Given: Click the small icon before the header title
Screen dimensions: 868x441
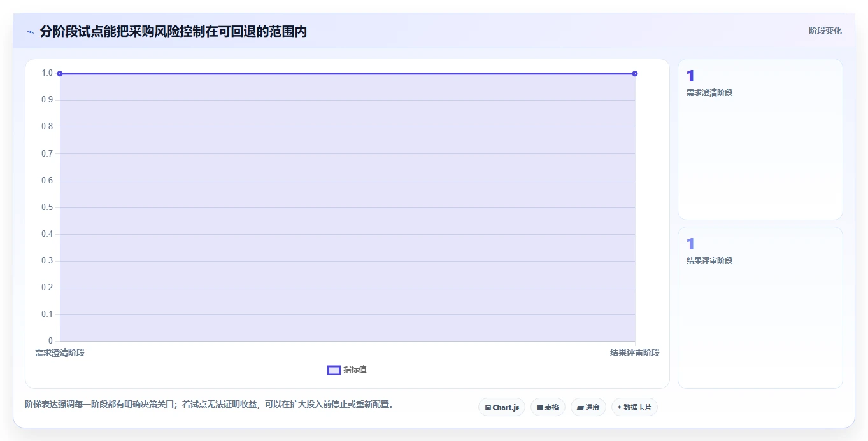Looking at the screenshot, I should (x=30, y=32).
